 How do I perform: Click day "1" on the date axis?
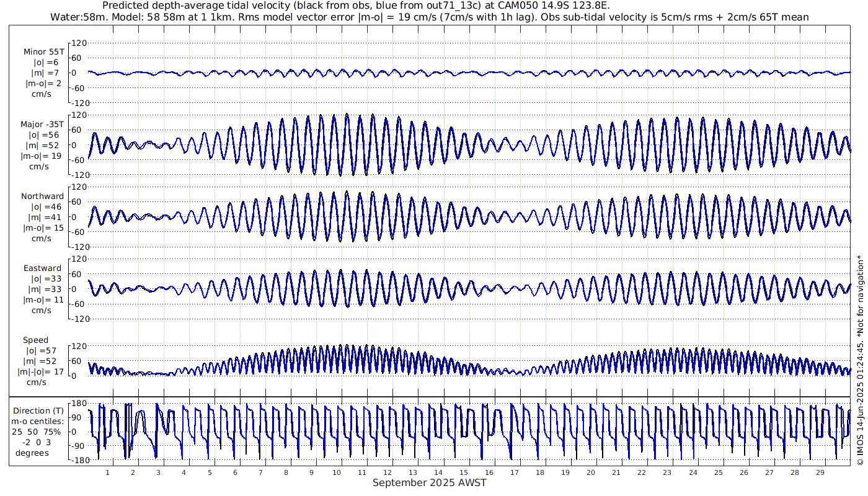107,472
